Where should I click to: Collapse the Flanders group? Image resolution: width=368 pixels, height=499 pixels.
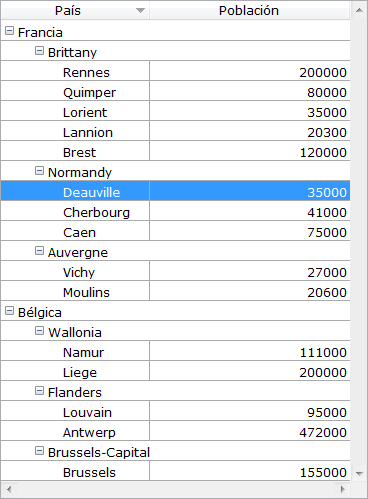(x=39, y=391)
